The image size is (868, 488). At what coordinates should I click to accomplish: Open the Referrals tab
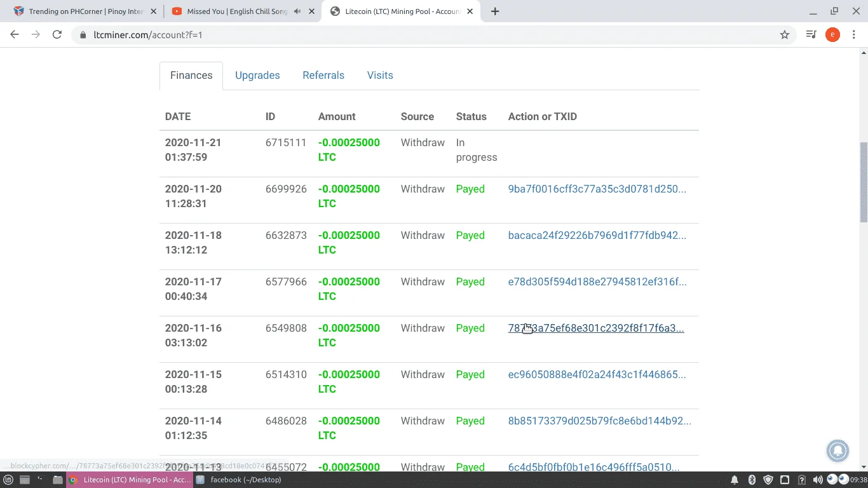point(323,76)
